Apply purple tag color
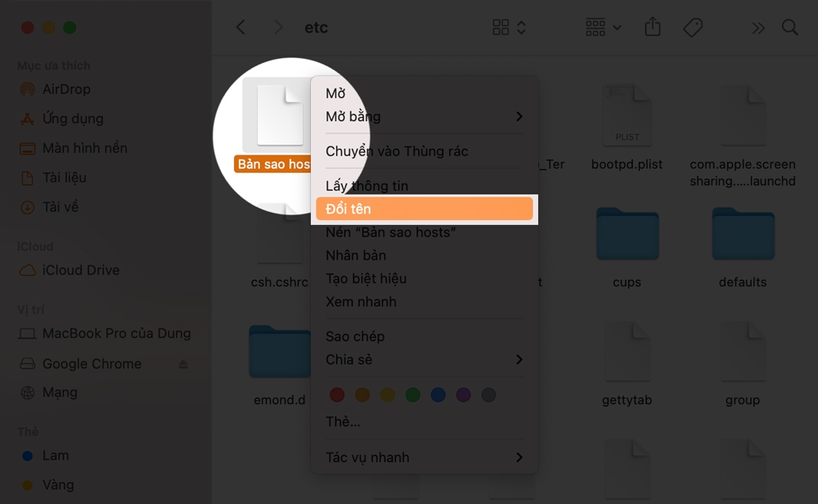The height and width of the screenshot is (504, 818). [x=463, y=395]
